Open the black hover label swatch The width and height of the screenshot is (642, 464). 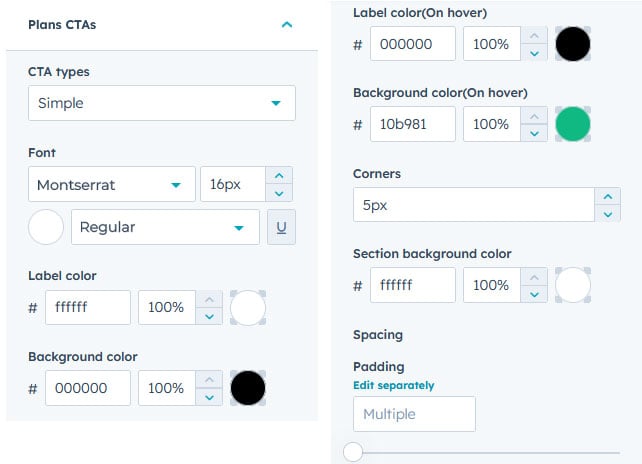[x=573, y=44]
